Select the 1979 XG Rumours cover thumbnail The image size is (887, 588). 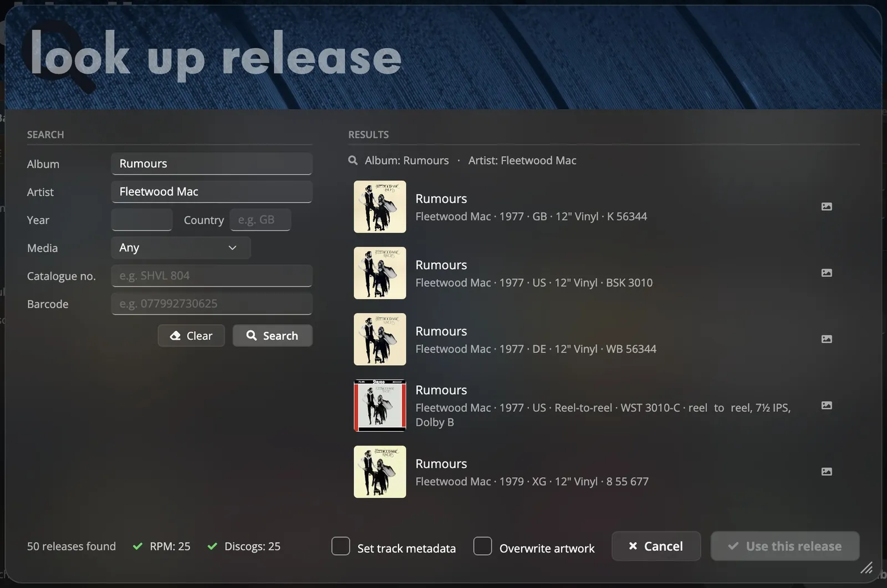pyautogui.click(x=380, y=472)
